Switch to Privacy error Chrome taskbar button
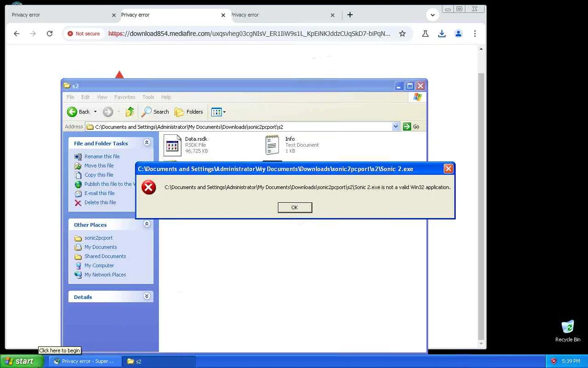588x368 pixels. 85,361
